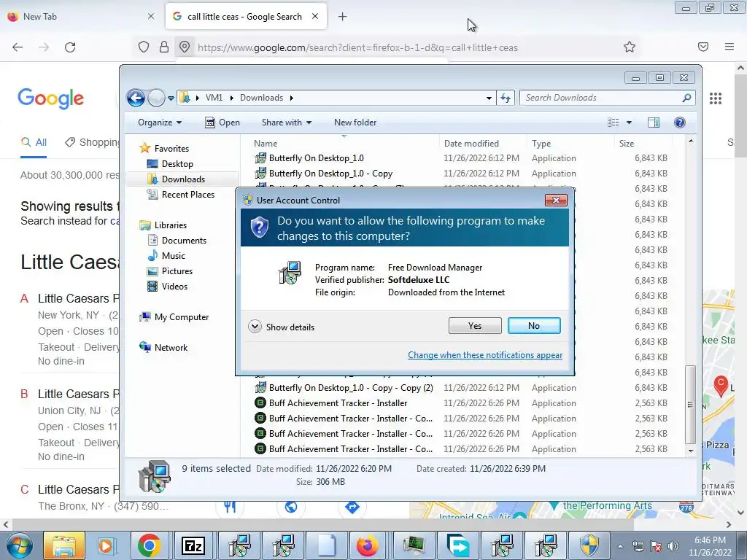Click VM1 in the Explorer breadcrumb
Screen dimensions: 747x560
pyautogui.click(x=214, y=98)
